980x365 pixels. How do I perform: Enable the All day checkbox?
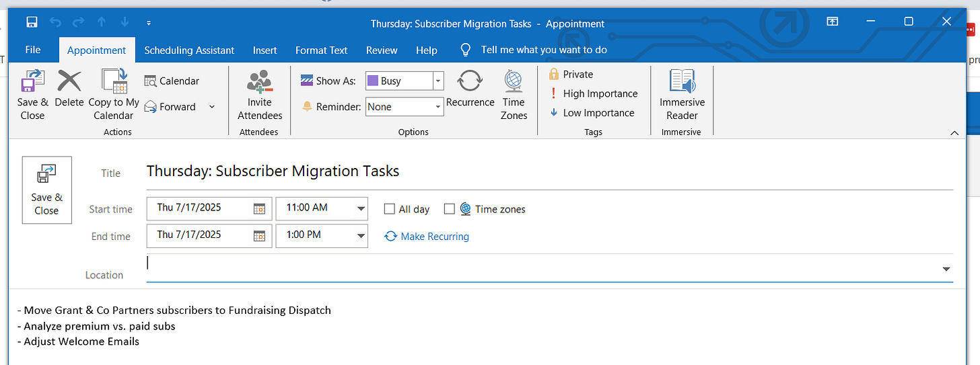pyautogui.click(x=389, y=209)
